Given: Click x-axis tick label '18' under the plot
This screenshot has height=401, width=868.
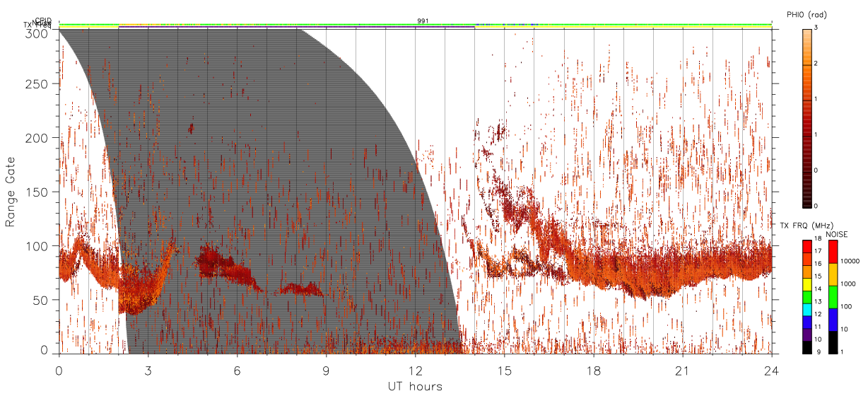Looking at the screenshot, I should click(x=594, y=371).
